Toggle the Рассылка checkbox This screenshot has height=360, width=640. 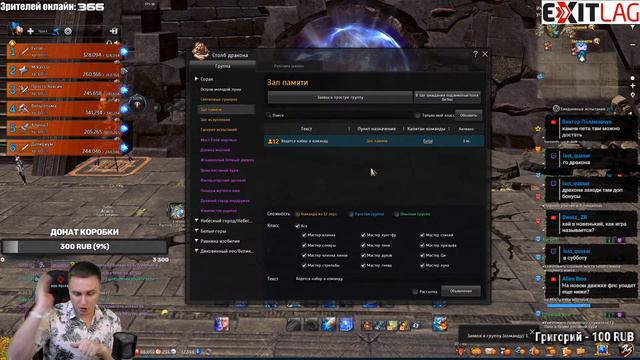pyautogui.click(x=415, y=291)
